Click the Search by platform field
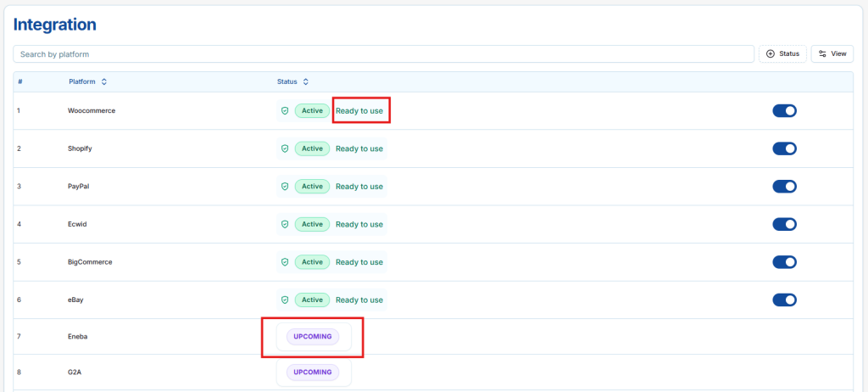868x392 pixels. click(x=383, y=54)
